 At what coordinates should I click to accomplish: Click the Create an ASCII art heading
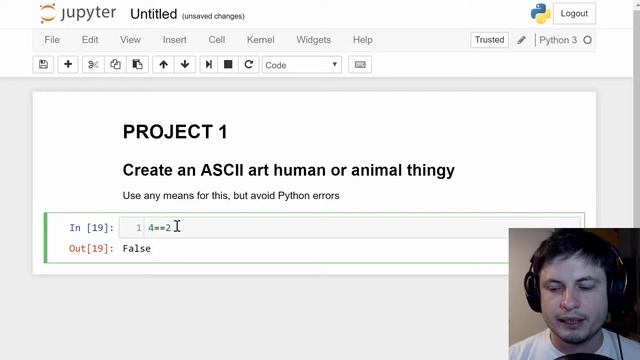[289, 170]
